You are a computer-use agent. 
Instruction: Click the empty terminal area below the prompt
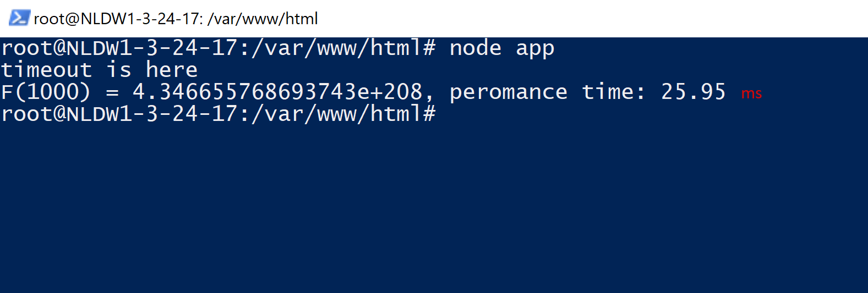point(434,209)
